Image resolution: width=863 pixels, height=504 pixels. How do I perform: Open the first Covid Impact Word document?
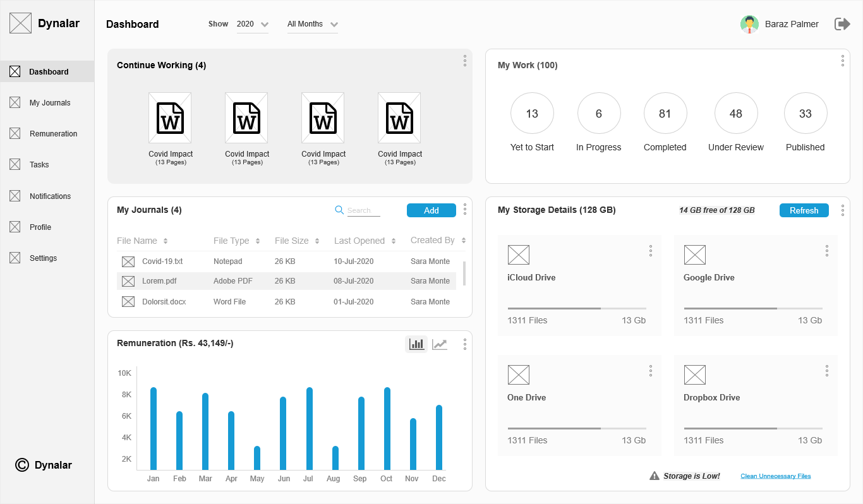pyautogui.click(x=170, y=118)
